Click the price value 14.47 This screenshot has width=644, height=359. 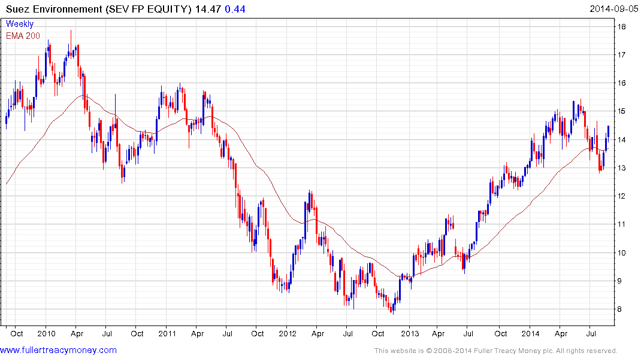[208, 9]
